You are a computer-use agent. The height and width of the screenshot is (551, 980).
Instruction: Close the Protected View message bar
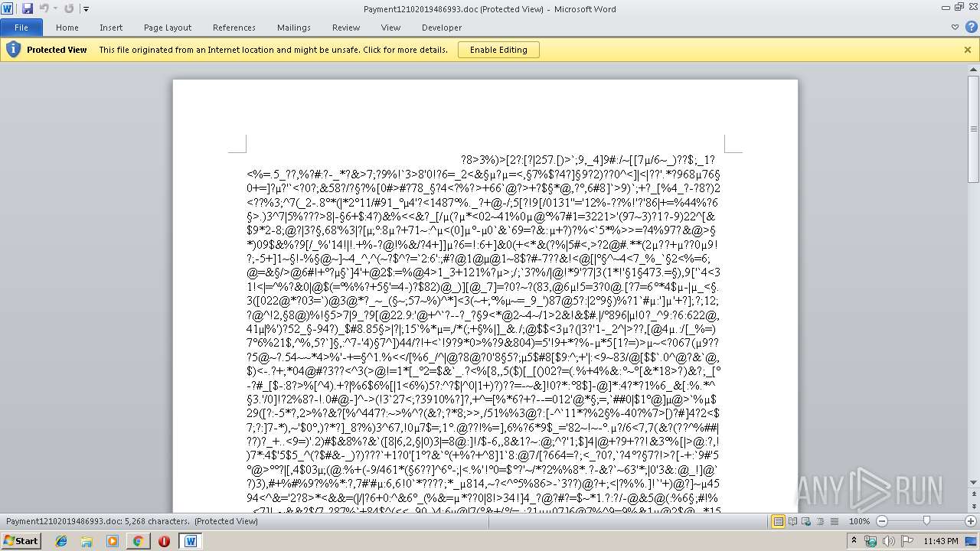968,50
